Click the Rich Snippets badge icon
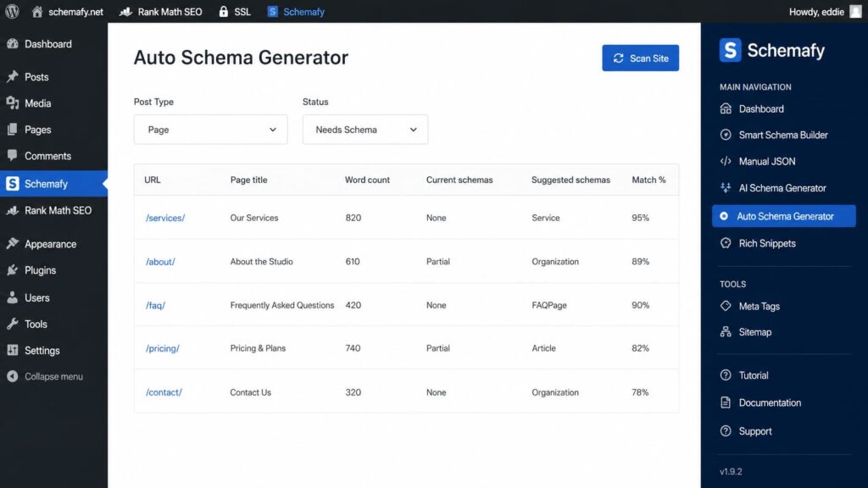 click(726, 243)
